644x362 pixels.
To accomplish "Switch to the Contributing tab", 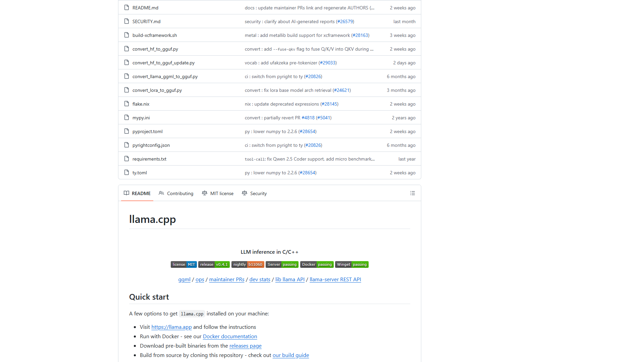I will pyautogui.click(x=176, y=193).
